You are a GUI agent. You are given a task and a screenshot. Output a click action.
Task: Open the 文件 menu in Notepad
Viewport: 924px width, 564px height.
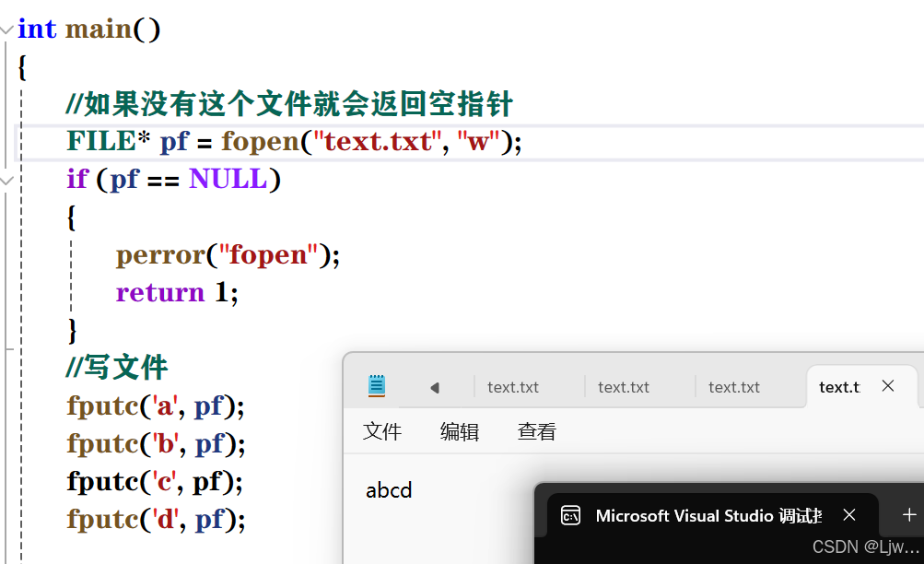tap(382, 431)
